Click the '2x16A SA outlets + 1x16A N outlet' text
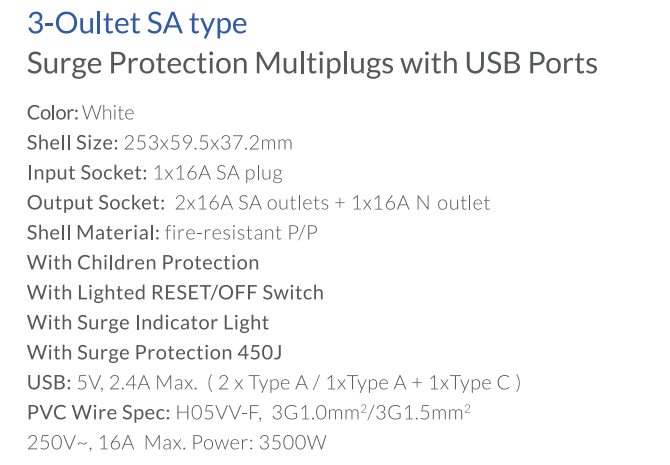This screenshot has height=465, width=670. (x=332, y=203)
